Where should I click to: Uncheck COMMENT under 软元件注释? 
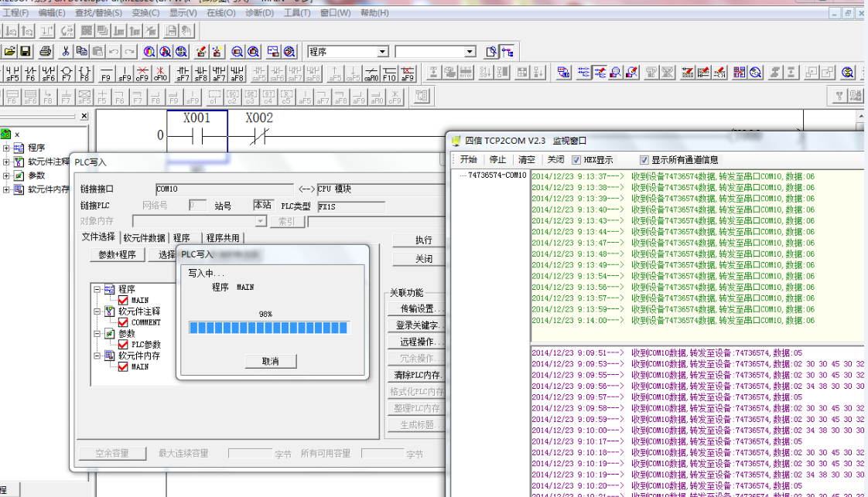click(123, 322)
